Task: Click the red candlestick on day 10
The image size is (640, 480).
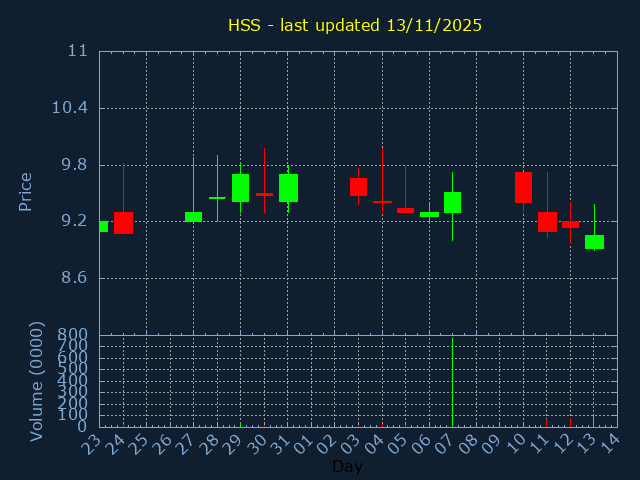Action: pos(523,187)
